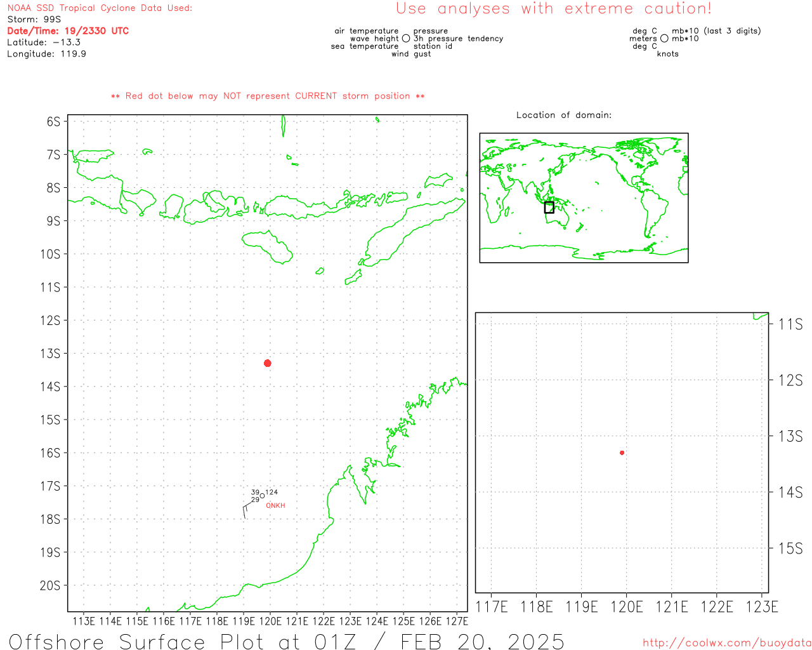Screen dimensions: 812x650
Task: Click the 'sea temperature' legend label
Action: coord(365,46)
